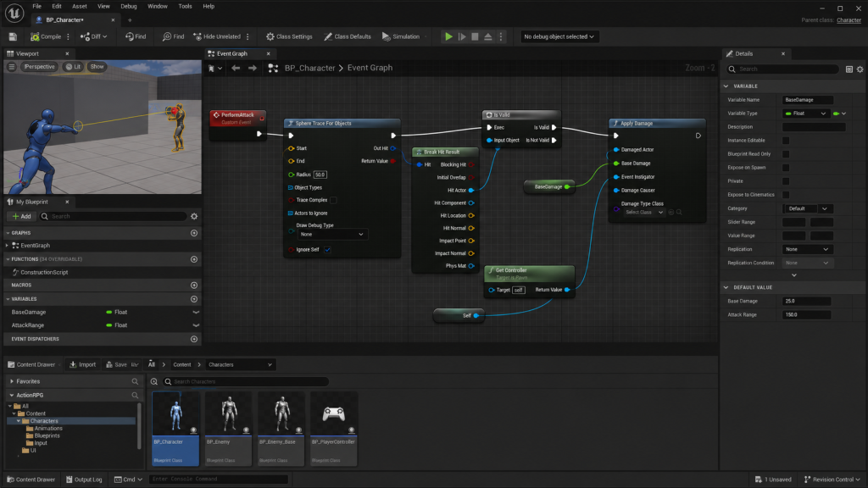Go back with the left navigation arrow in the Event Graph

236,68
